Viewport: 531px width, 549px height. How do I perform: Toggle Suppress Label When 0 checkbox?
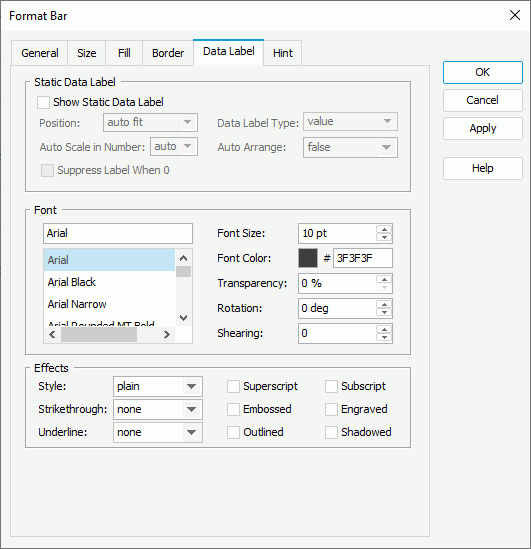(x=47, y=171)
